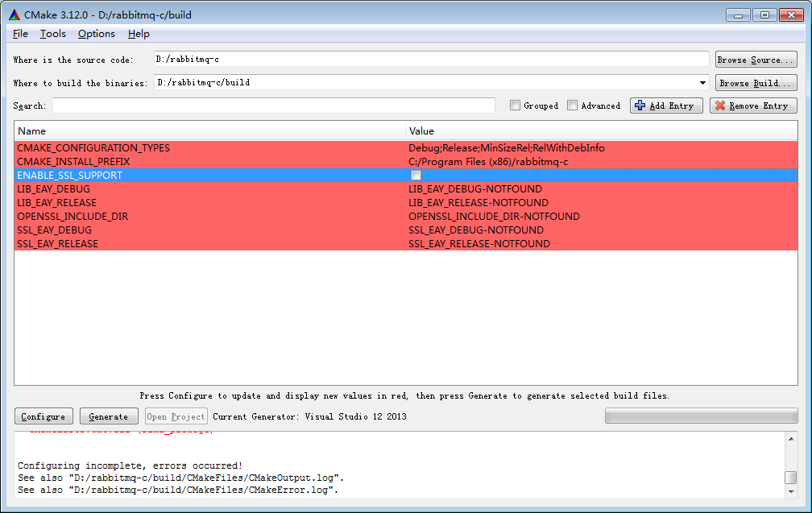Expand the build binaries path dropdown
Screen dimensions: 812x513
pyautogui.click(x=703, y=83)
